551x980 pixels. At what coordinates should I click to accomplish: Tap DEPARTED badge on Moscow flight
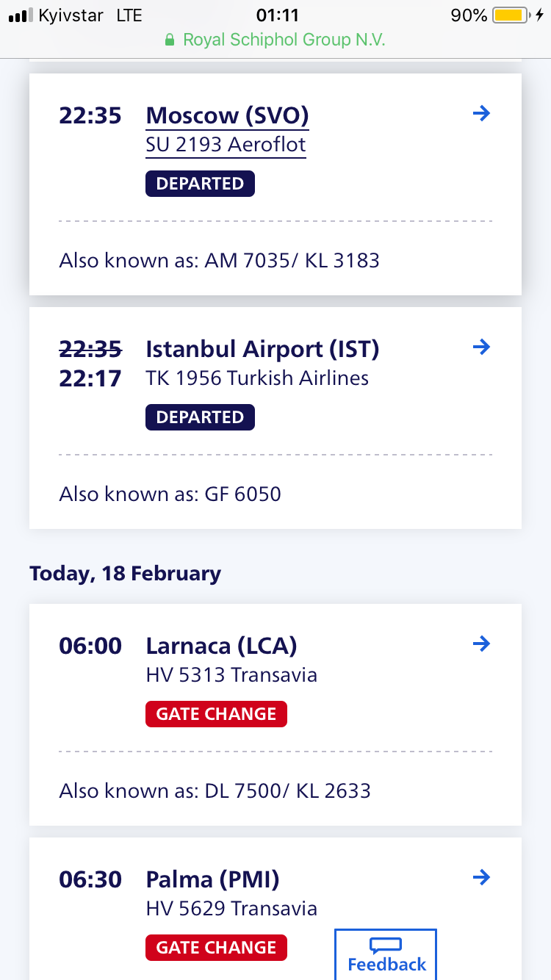coord(200,184)
